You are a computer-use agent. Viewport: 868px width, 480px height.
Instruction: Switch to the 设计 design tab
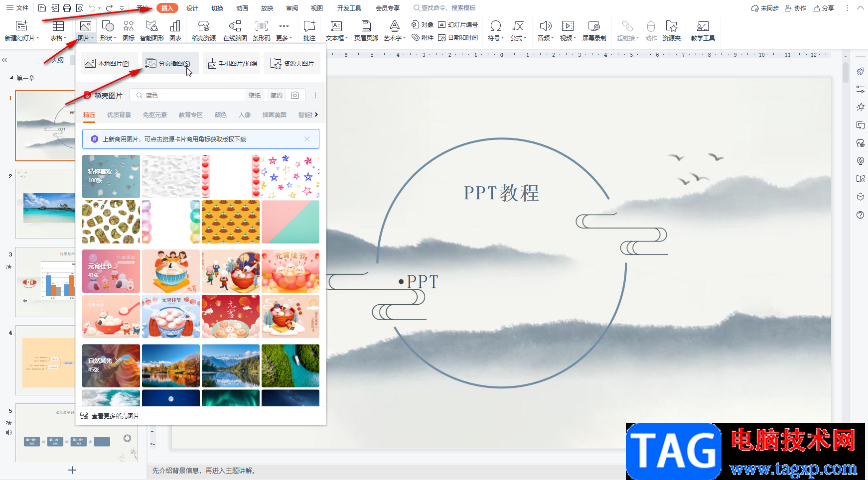[192, 8]
